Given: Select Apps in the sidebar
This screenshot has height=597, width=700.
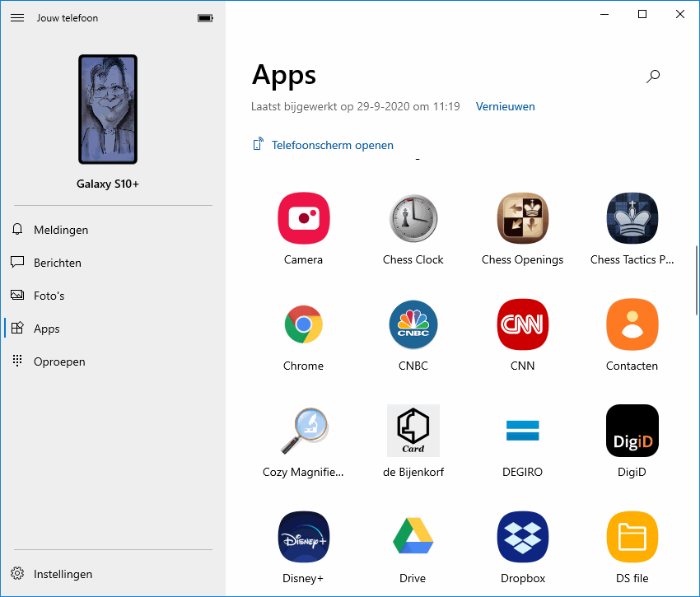Looking at the screenshot, I should pos(113,329).
